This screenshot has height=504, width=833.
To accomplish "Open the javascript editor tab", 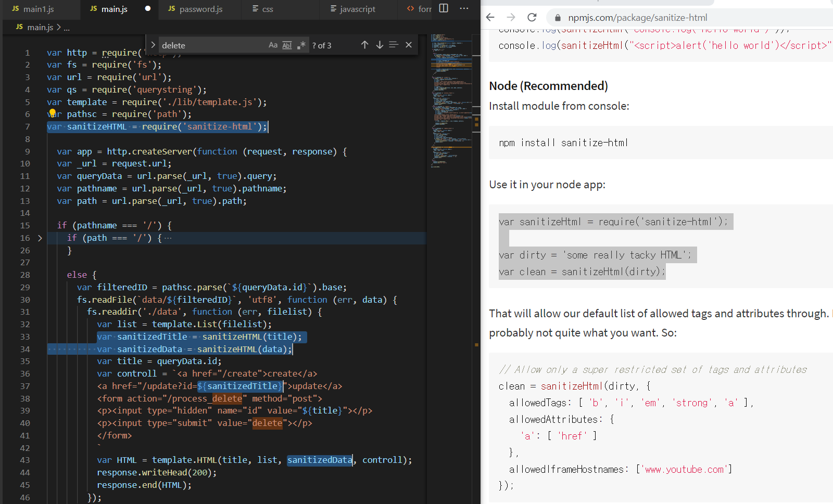I will click(x=358, y=9).
